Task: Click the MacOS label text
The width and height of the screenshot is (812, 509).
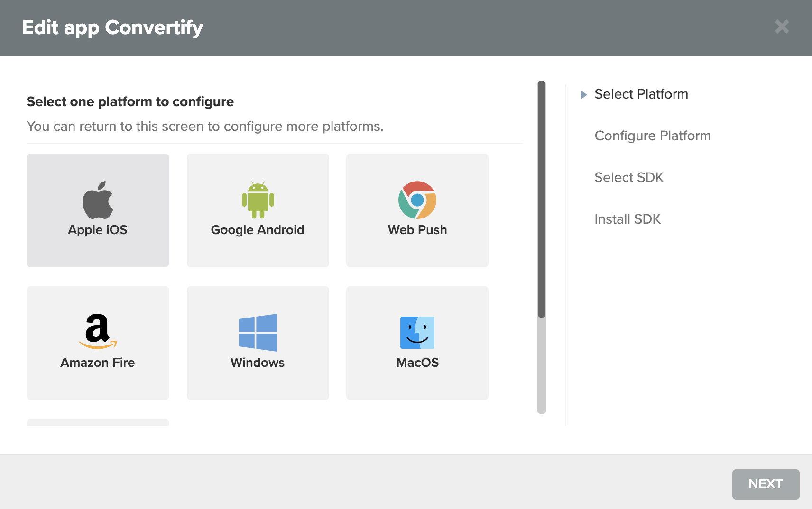Action: 417,363
